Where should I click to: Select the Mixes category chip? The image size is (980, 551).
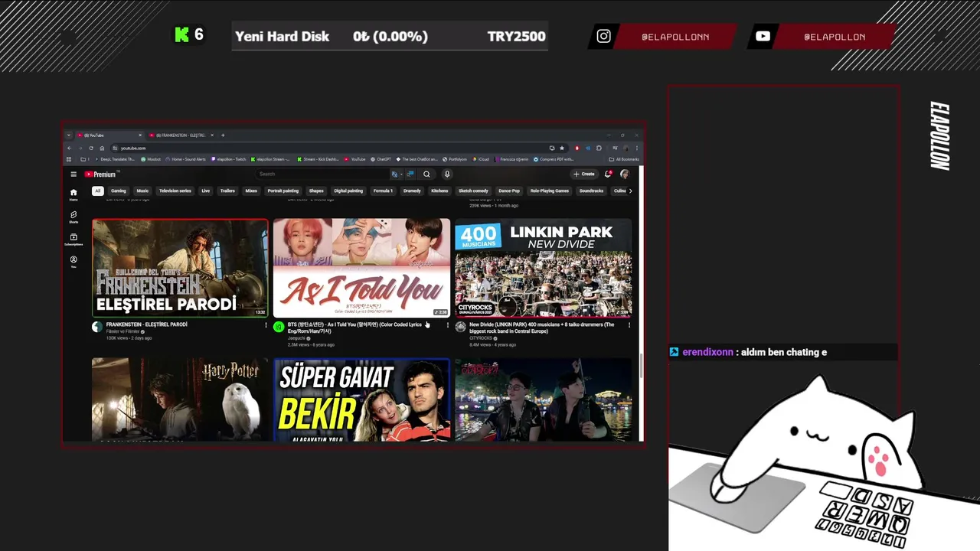point(251,191)
